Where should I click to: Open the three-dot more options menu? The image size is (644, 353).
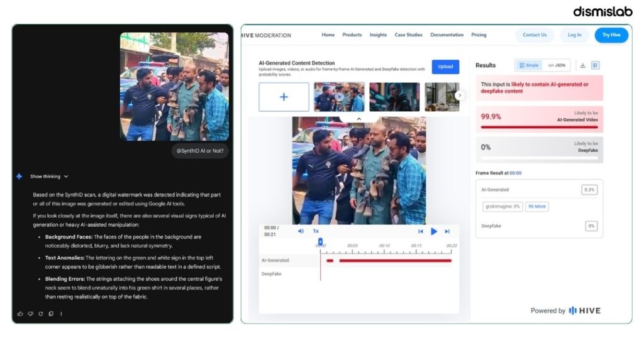pyautogui.click(x=61, y=313)
